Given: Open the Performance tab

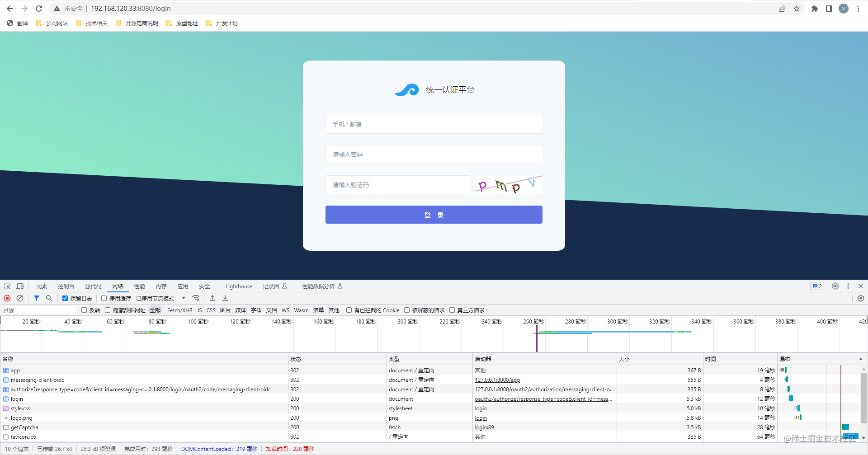Looking at the screenshot, I should (139, 286).
